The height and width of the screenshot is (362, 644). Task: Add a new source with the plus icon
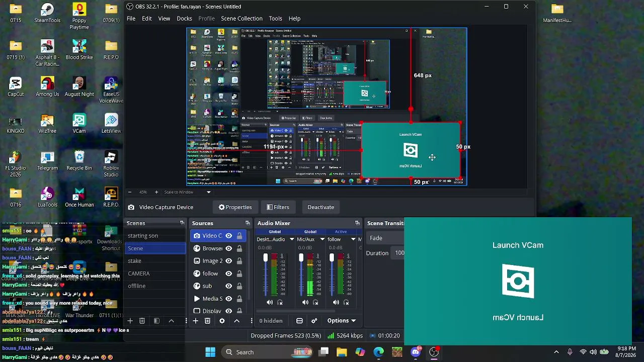pos(195,321)
